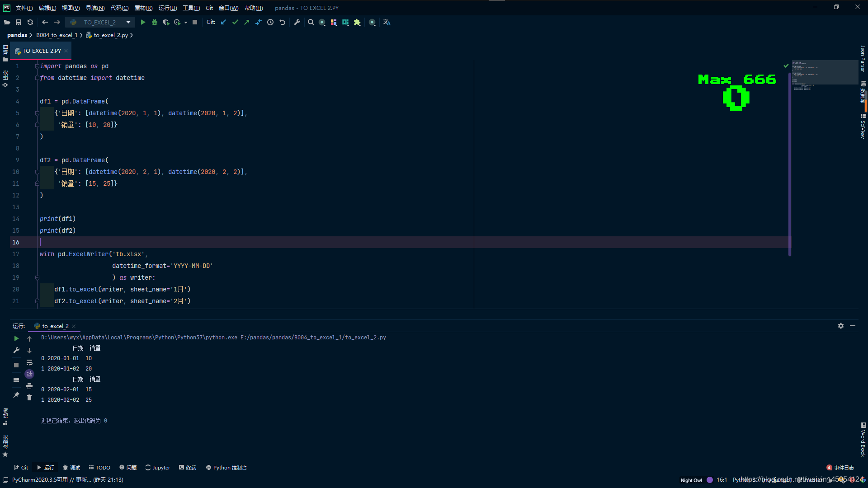The height and width of the screenshot is (488, 868).
Task: Start debugging with the green bug icon
Action: pyautogui.click(x=155, y=22)
